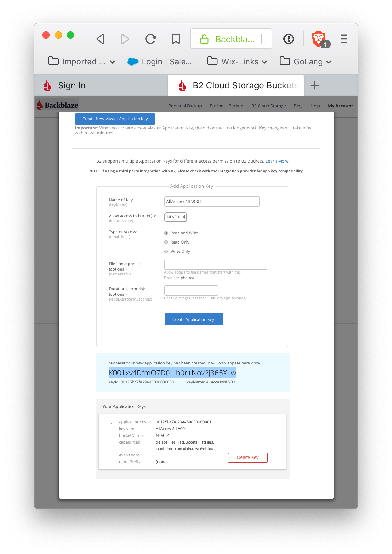Open a new tab with plus icon
The height and width of the screenshot is (554, 392).
tap(315, 85)
